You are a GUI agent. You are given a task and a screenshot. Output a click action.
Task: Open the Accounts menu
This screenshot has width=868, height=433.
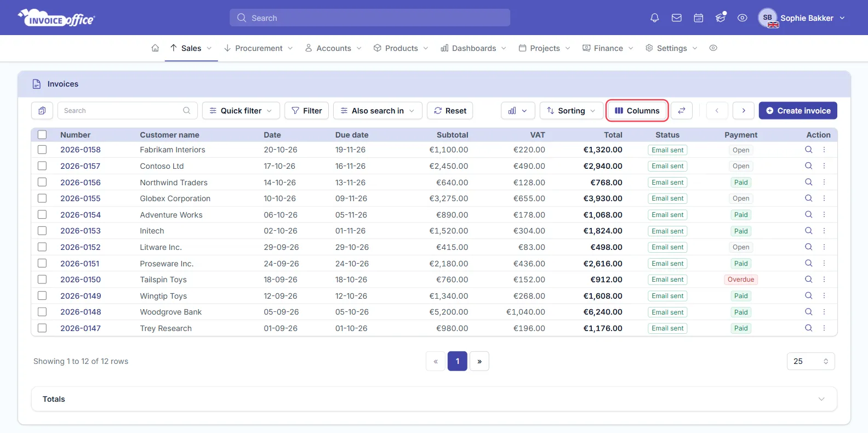[334, 48]
